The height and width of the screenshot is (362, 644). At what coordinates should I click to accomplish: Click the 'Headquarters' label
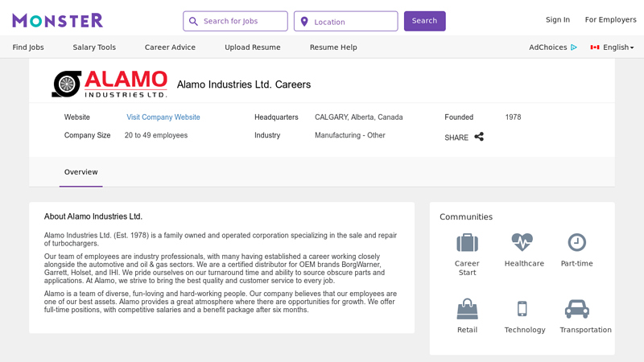[276, 117]
